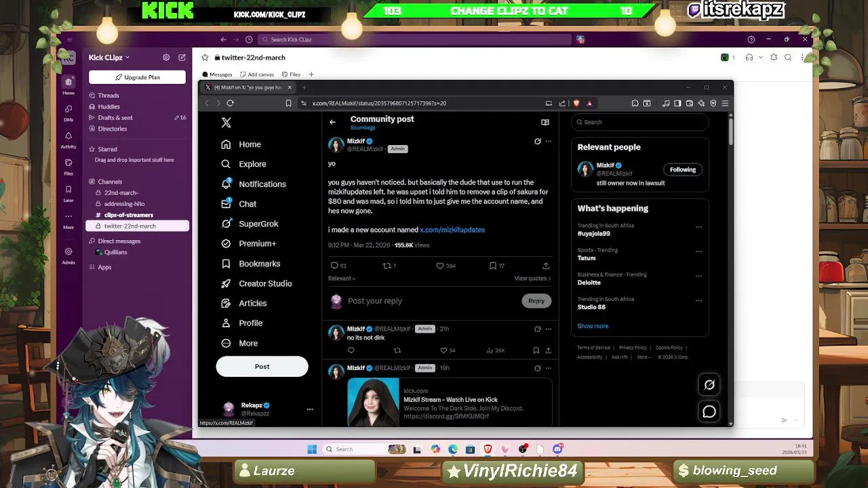Open reader view icon beside Community post
This screenshot has width=868, height=488.
[x=545, y=122]
